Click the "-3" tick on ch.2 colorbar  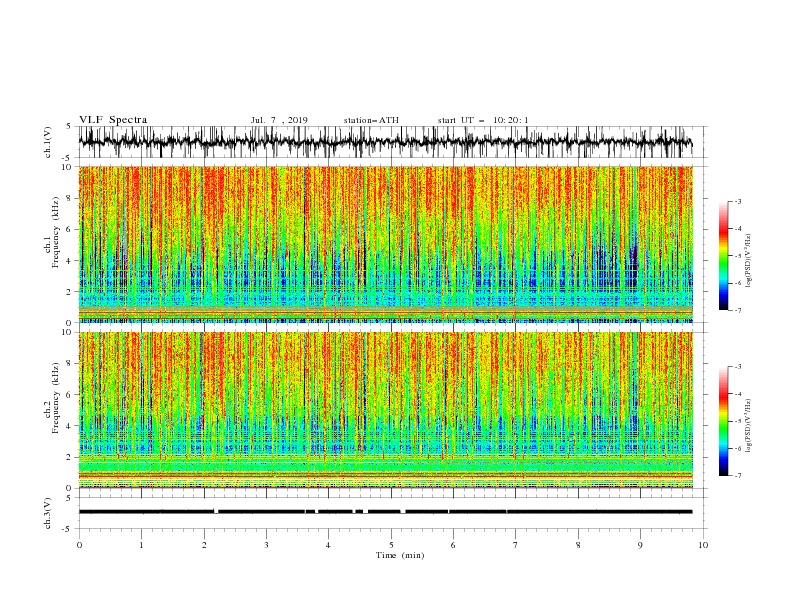click(738, 367)
